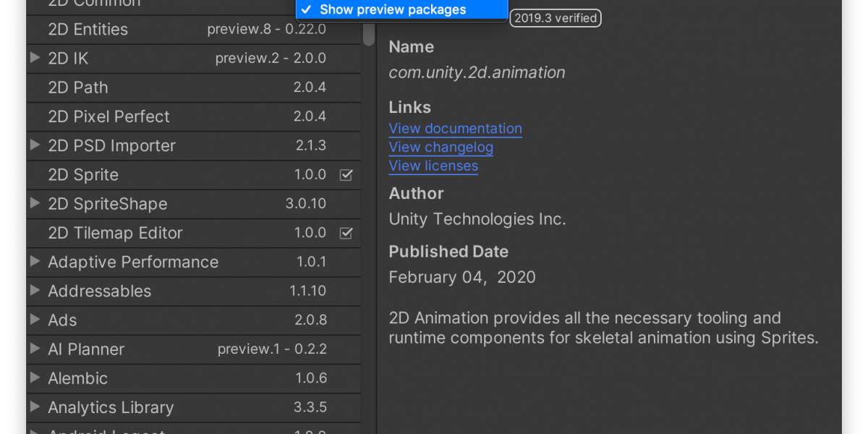Expand the Addressables disclosure triangle
This screenshot has width=868, height=434.
coord(35,290)
